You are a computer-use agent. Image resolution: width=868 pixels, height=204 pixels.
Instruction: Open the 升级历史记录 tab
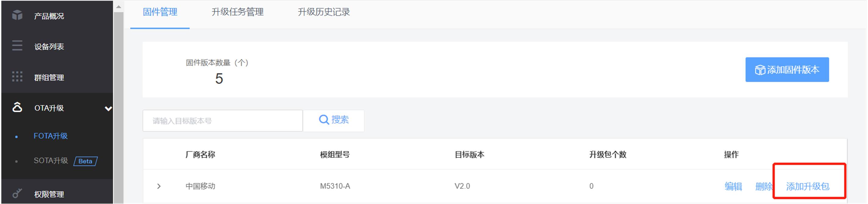(324, 12)
